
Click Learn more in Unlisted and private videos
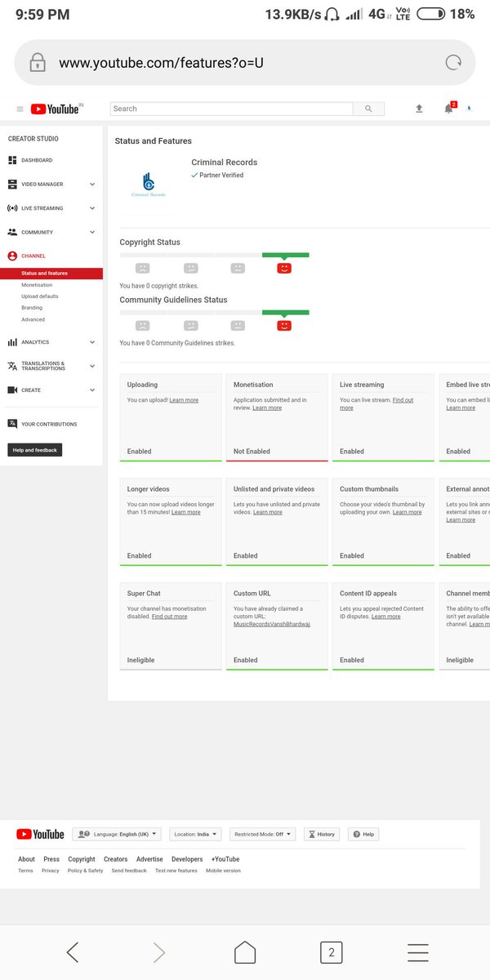[x=268, y=512]
